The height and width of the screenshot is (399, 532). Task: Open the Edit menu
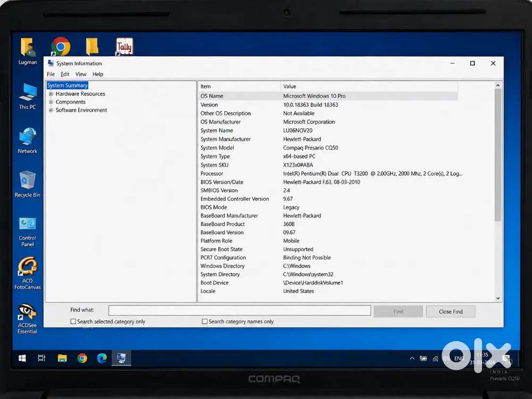pos(65,74)
